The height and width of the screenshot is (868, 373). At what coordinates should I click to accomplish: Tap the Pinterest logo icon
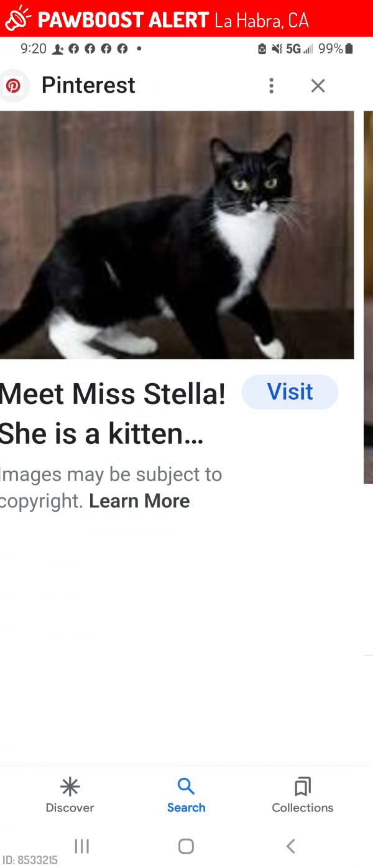pyautogui.click(x=14, y=85)
